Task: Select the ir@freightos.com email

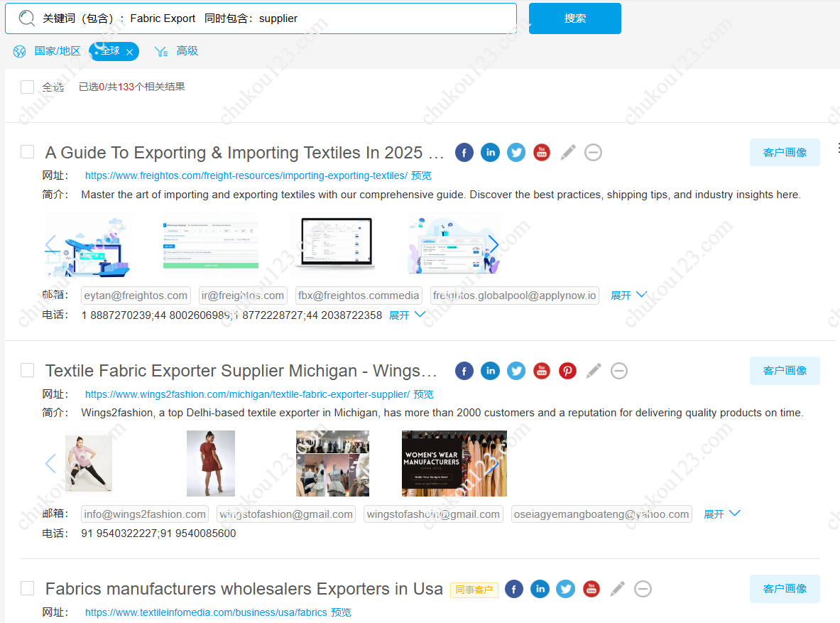Action: tap(243, 296)
